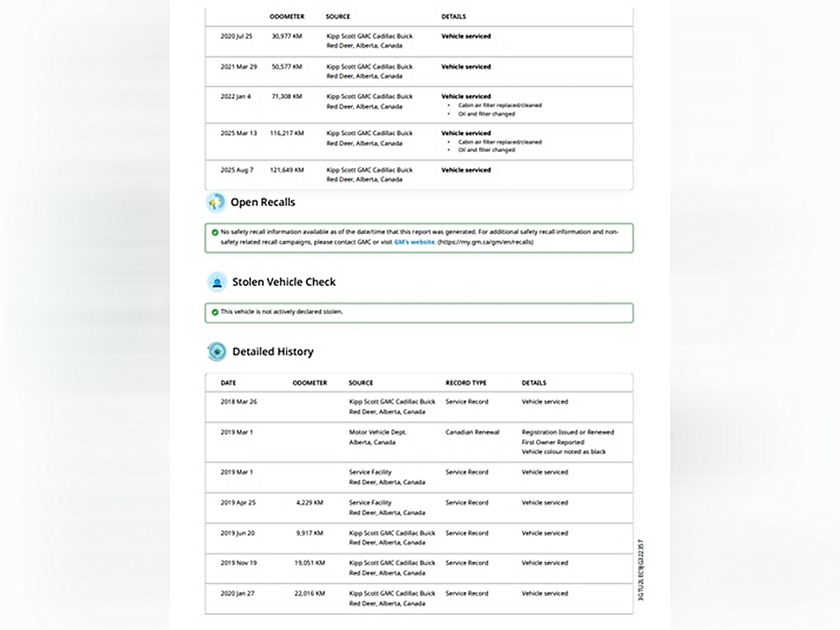Click the Stolen Vehicle Check siren icon
The width and height of the screenshot is (840, 630).
[x=217, y=282]
